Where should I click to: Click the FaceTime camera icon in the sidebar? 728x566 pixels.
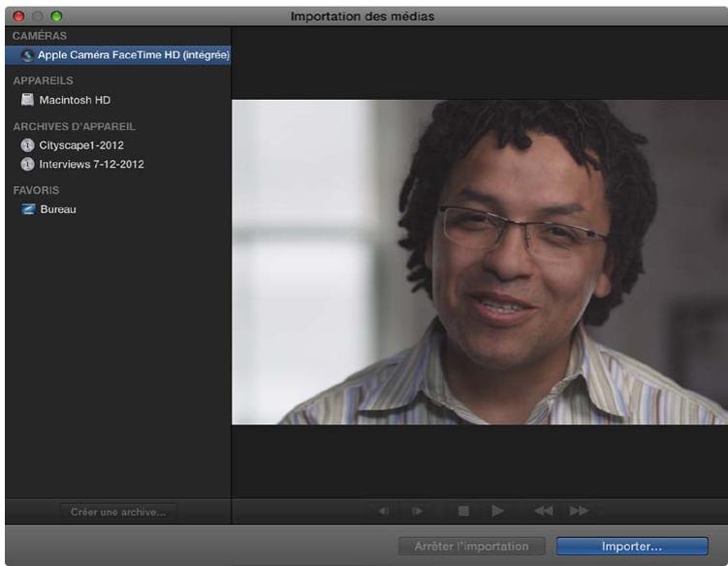(27, 55)
